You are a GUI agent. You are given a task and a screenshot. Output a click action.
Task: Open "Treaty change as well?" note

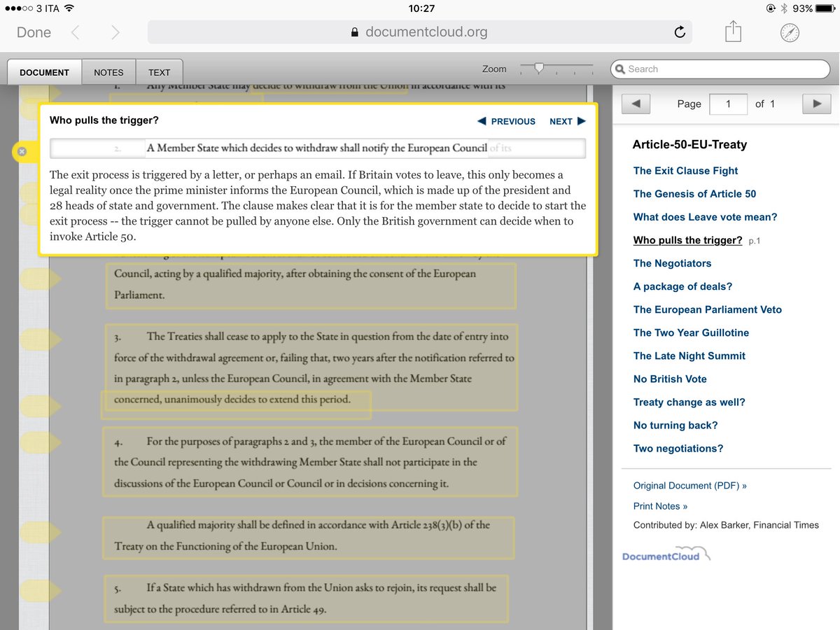(689, 402)
